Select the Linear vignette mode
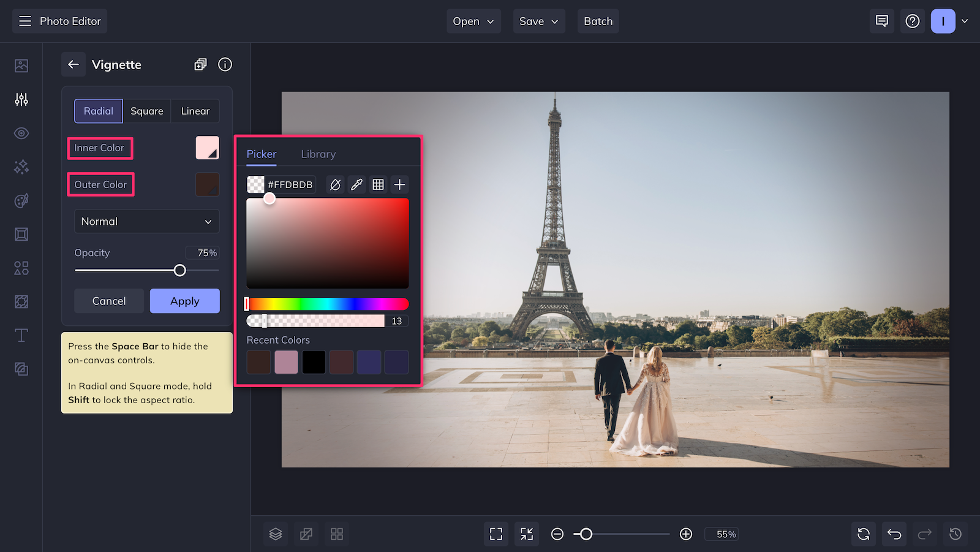Viewport: 980px width, 552px height. (195, 111)
